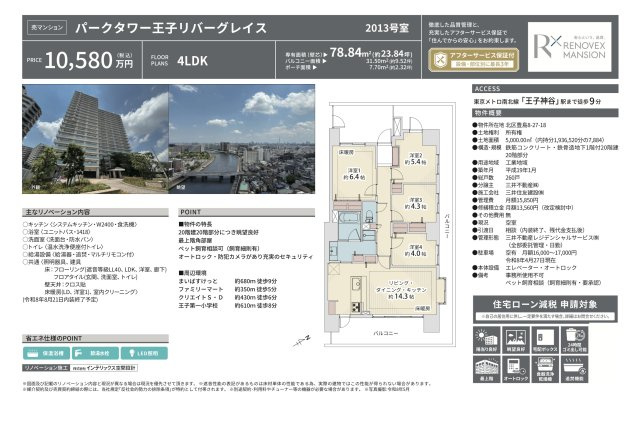Click the 眺望良好 window view icon
Viewport: 640px width, 432px height.
point(516,340)
